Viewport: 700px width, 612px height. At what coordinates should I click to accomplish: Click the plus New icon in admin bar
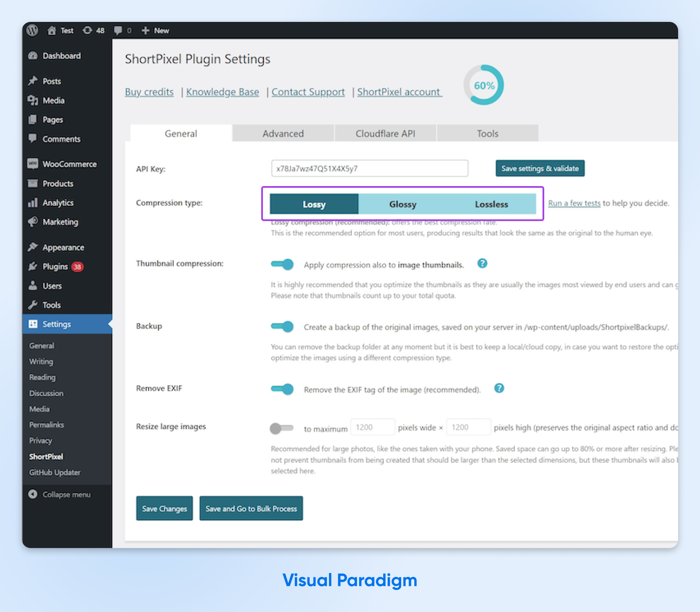[x=146, y=31]
